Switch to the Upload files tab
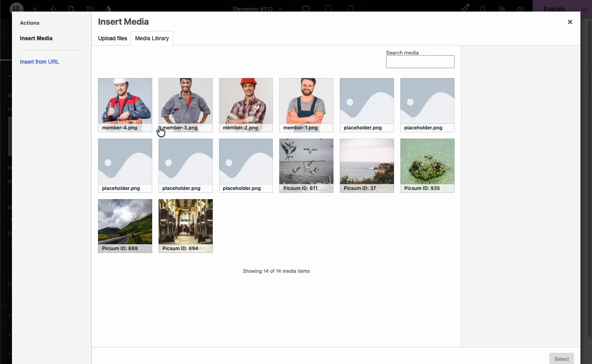 coord(113,38)
